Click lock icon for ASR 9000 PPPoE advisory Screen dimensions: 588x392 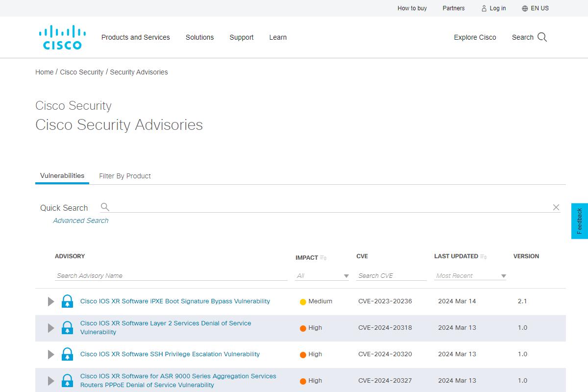click(67, 381)
